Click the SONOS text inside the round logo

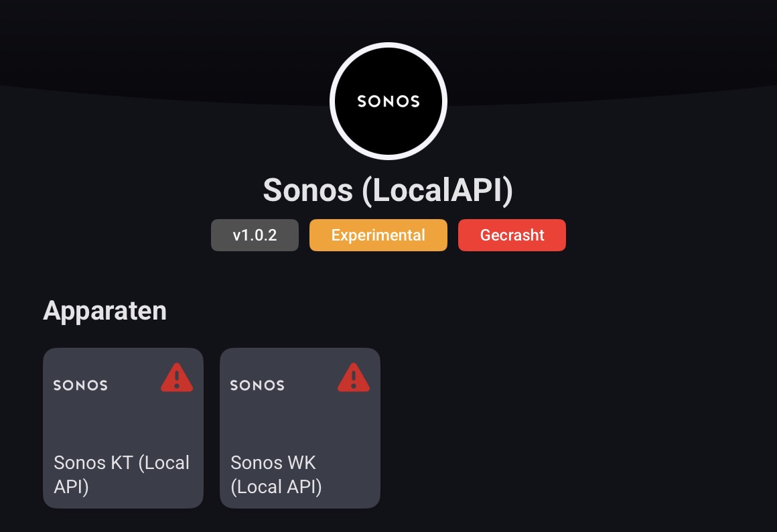pyautogui.click(x=388, y=102)
